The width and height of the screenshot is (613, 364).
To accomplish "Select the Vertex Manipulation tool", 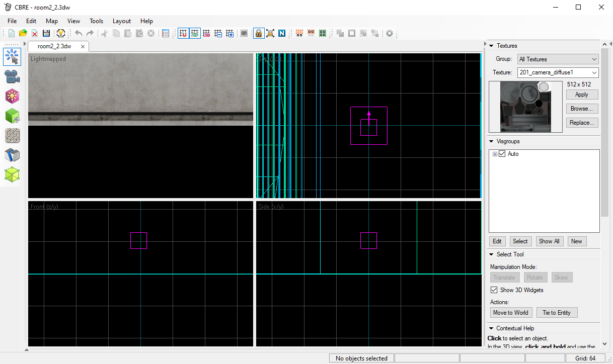I will point(12,174).
